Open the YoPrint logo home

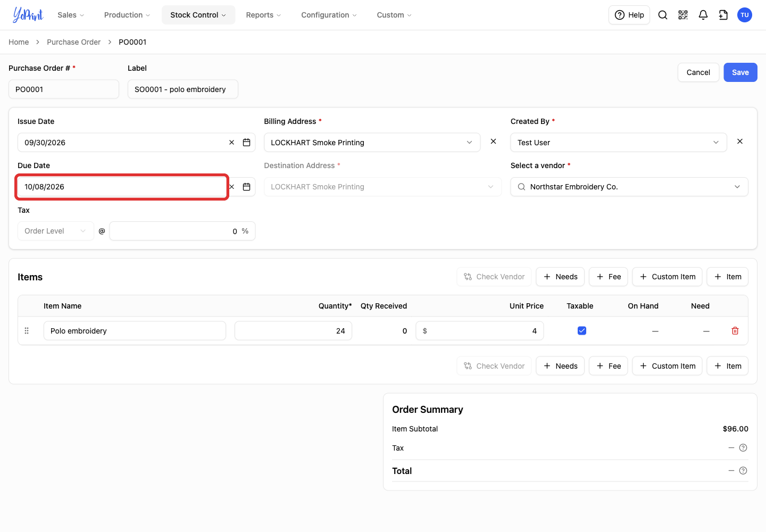coord(28,15)
